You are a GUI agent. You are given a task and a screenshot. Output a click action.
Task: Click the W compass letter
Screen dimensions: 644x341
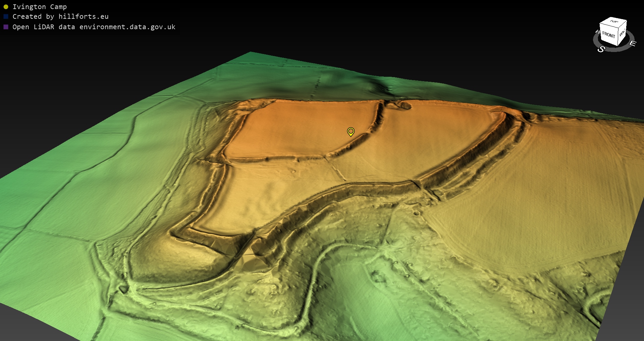pyautogui.click(x=597, y=32)
